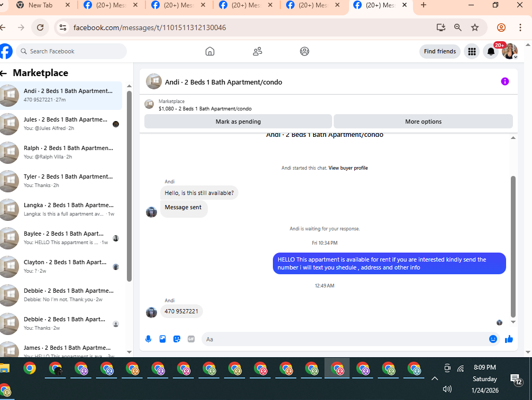Image resolution: width=532 pixels, height=400 pixels.
Task: Open Jules chat in conversation list
Action: coord(61,124)
